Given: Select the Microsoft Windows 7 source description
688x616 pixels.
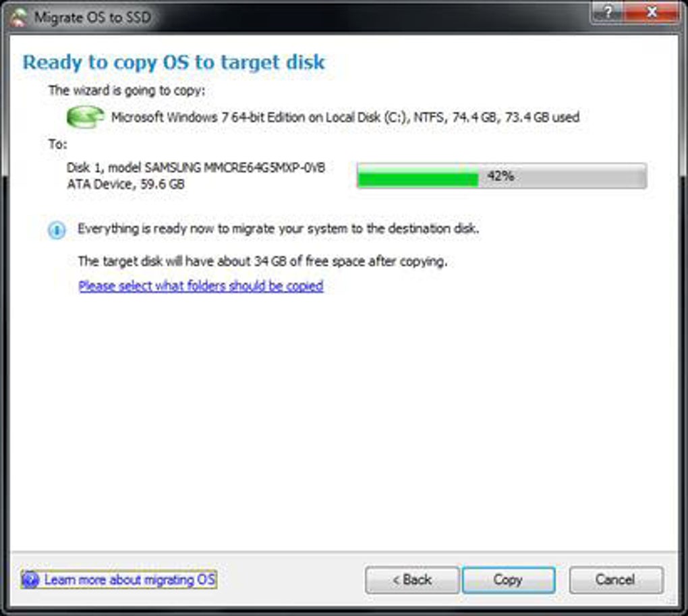Looking at the screenshot, I should (345, 117).
